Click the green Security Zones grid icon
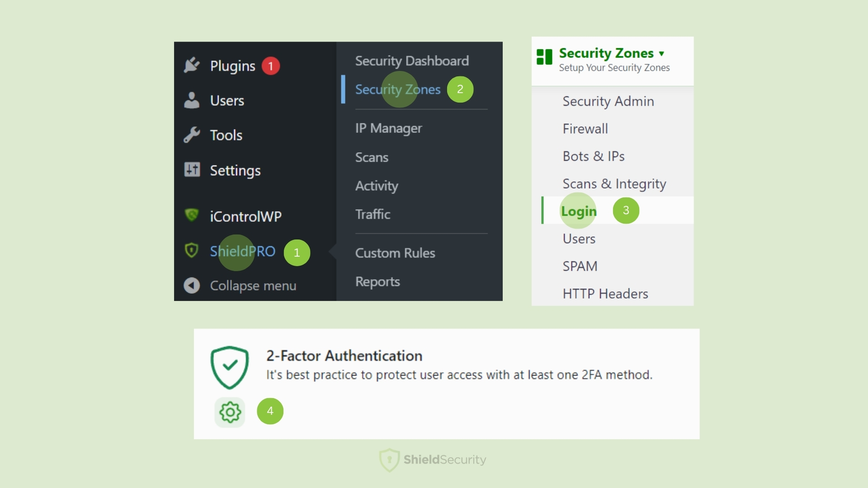The width and height of the screenshot is (868, 488). point(544,57)
